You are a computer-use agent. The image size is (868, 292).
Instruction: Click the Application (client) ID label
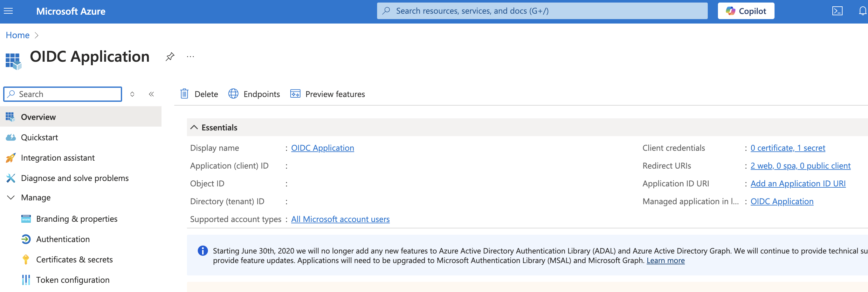[x=229, y=166]
